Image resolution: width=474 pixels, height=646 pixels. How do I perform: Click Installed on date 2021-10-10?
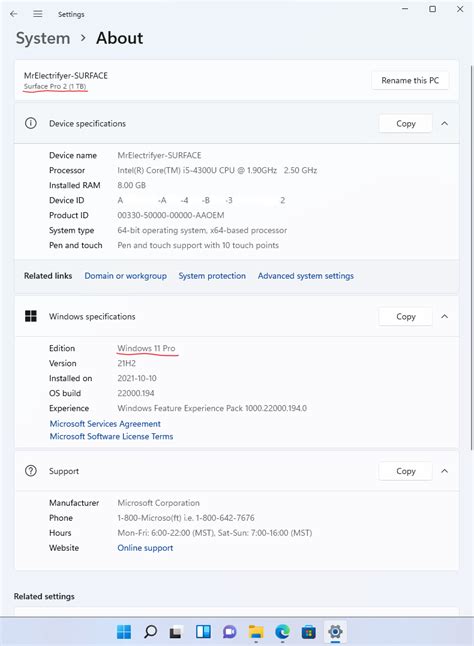coord(137,378)
